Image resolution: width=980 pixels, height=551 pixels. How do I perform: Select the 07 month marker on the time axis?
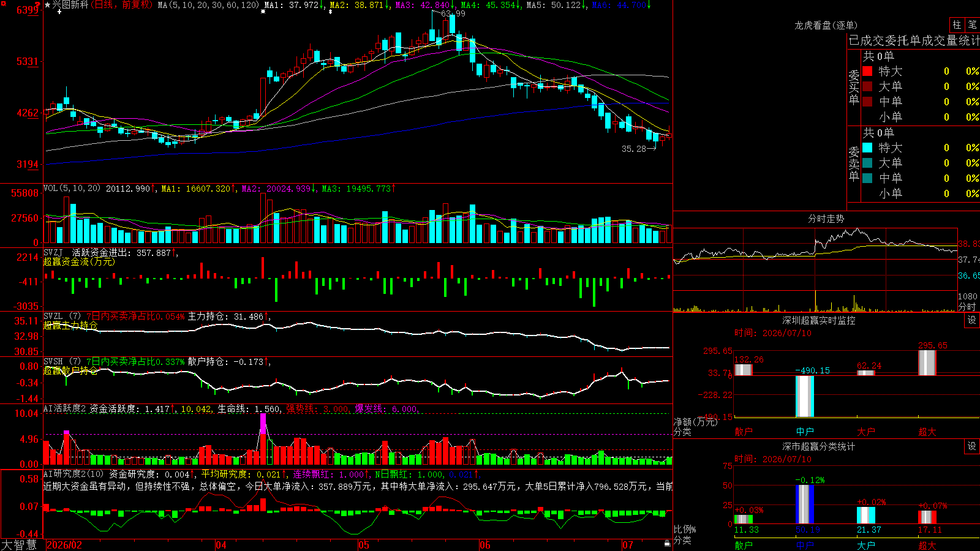[628, 545]
